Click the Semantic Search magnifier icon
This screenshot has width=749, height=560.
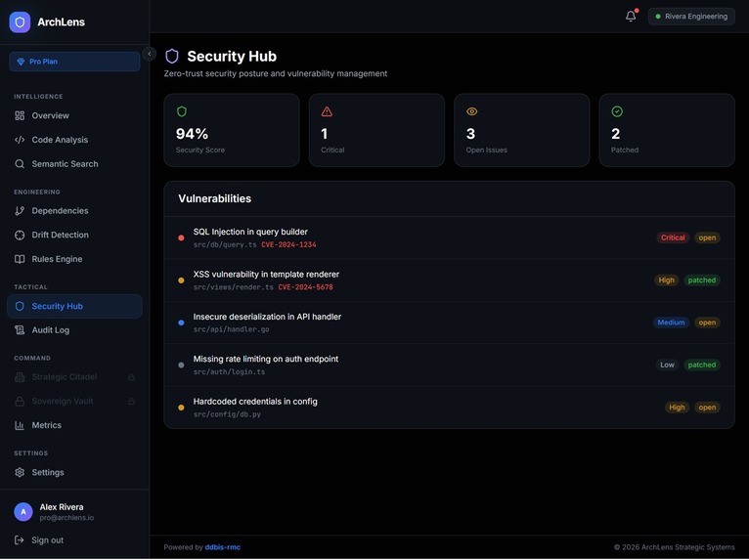click(20, 164)
